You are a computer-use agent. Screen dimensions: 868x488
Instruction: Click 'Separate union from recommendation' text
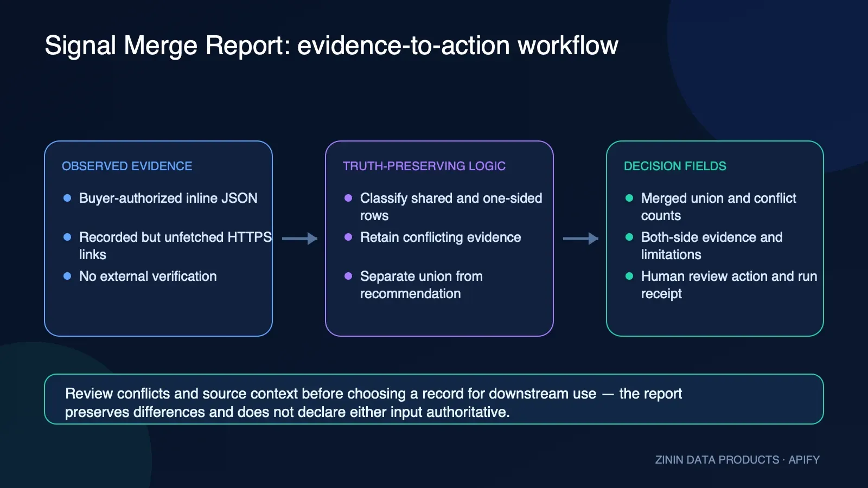[422, 285]
